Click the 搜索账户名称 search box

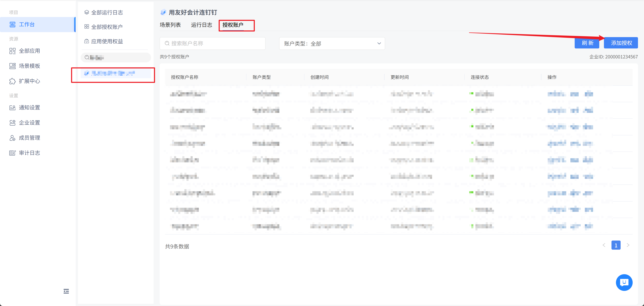pos(212,43)
